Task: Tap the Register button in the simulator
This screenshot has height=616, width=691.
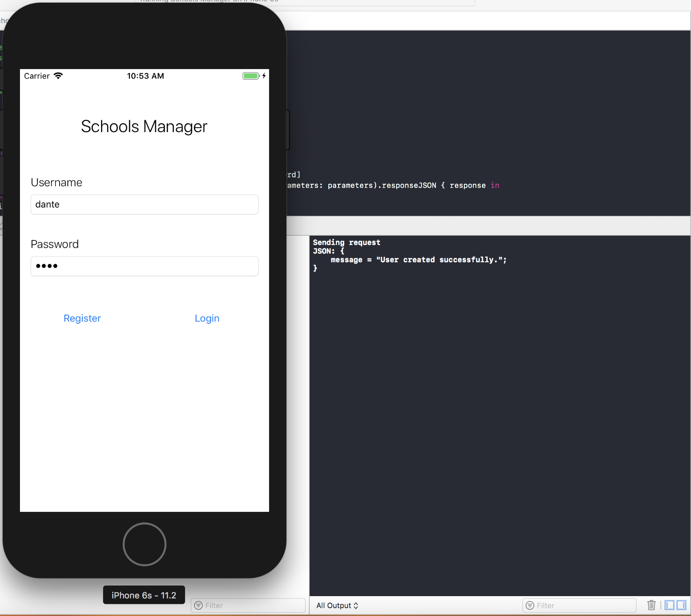Action: pyautogui.click(x=82, y=318)
